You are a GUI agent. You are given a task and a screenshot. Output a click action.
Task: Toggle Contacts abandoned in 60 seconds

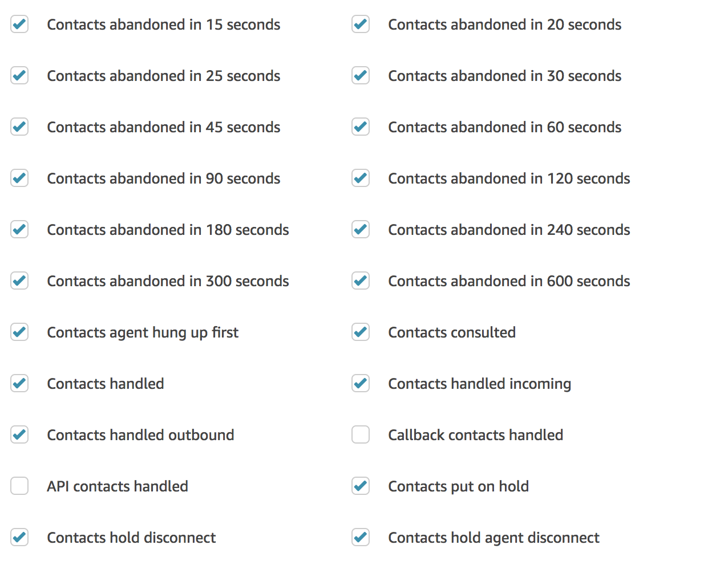(x=361, y=127)
